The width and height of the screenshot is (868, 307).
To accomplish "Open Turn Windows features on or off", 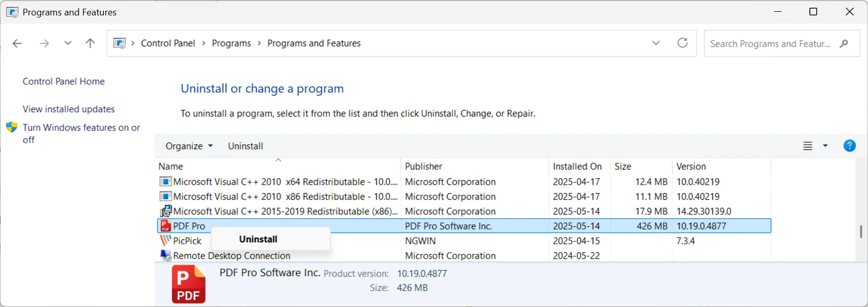I will tap(81, 133).
